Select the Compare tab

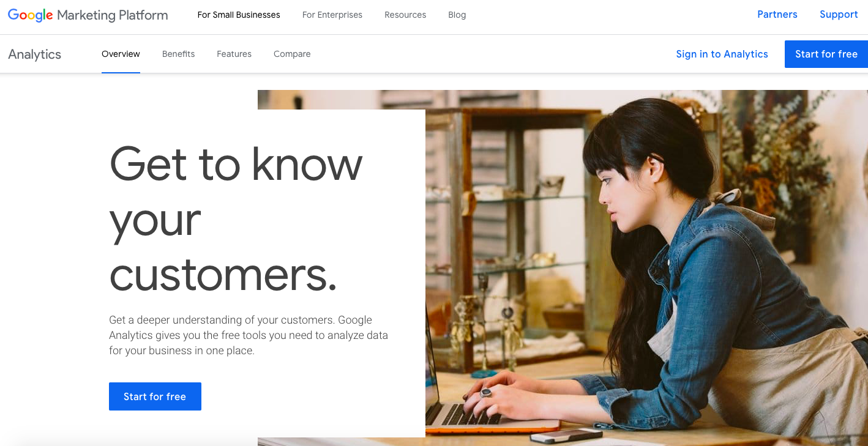point(292,54)
